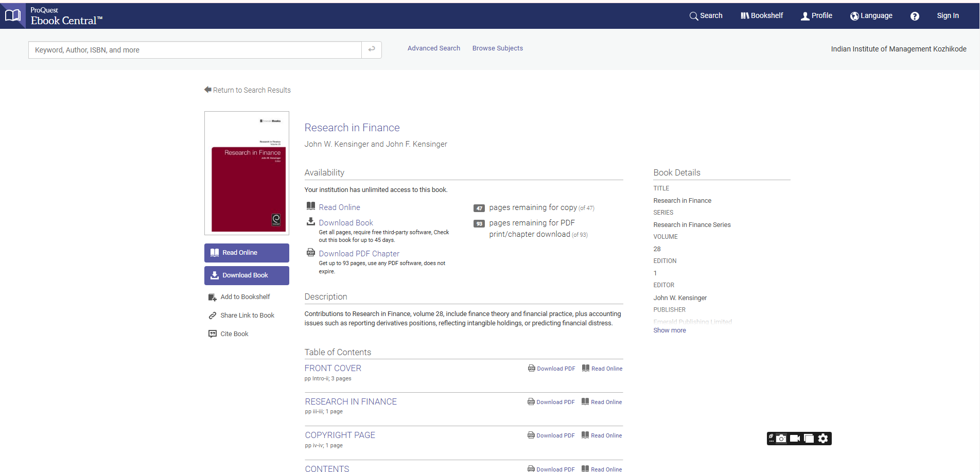Click the camera screenshot icon
The height and width of the screenshot is (472, 980).
tap(781, 439)
